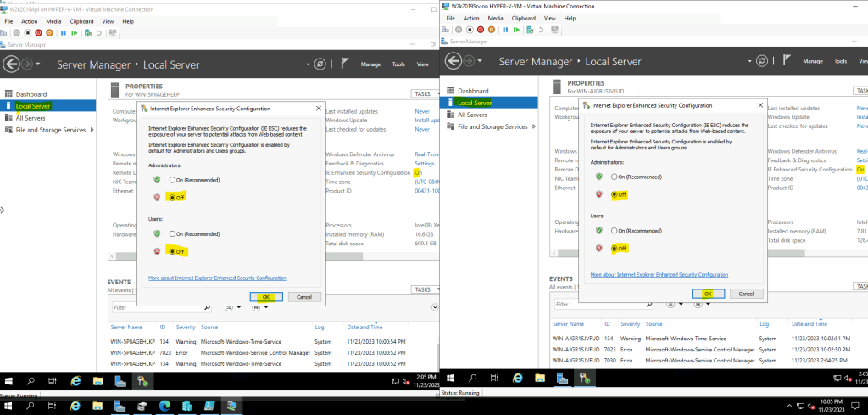Click Events Filter box in W2k2019Apl
868x415 pixels.
pyautogui.click(x=162, y=307)
